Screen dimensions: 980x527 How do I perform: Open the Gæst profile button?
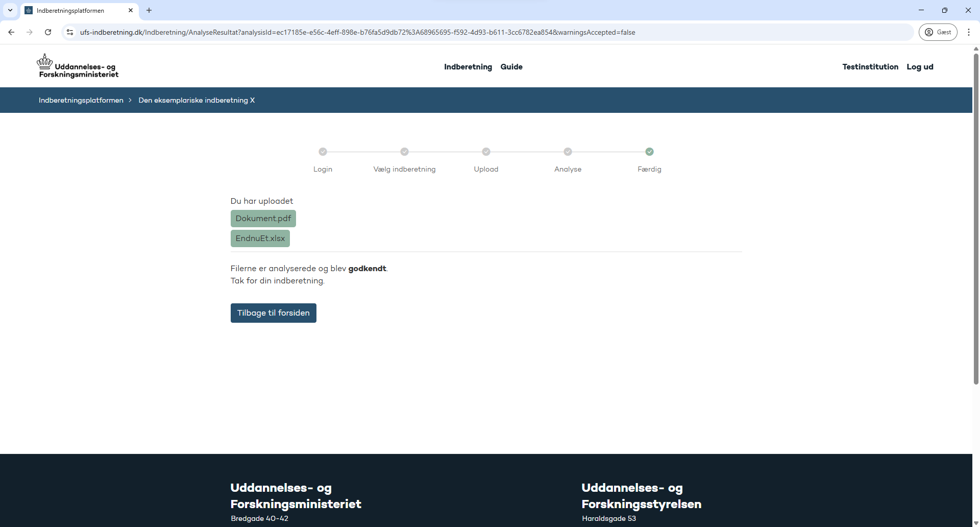coord(938,32)
